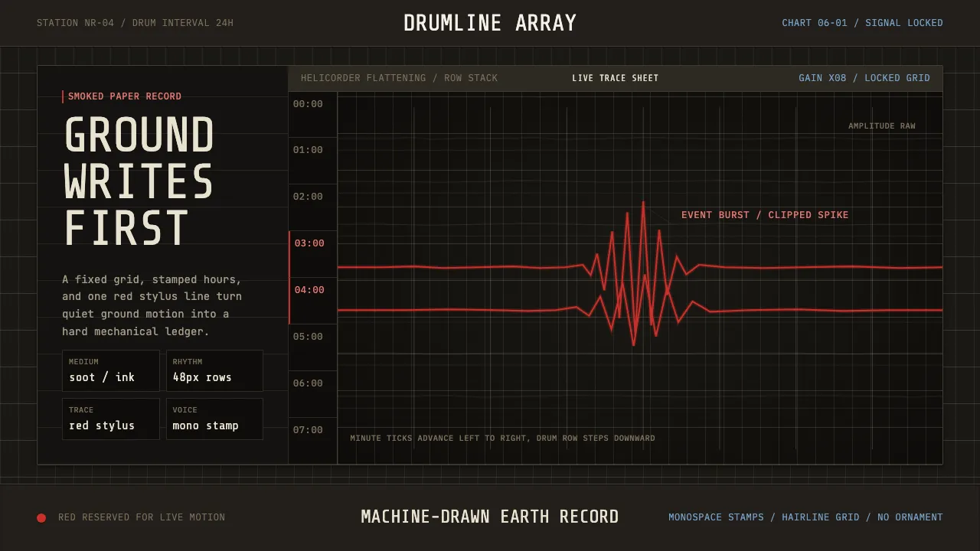Viewport: 980px width, 551px height.
Task: Click GAIN X08 / LOCKED GRID label
Action: [864, 78]
